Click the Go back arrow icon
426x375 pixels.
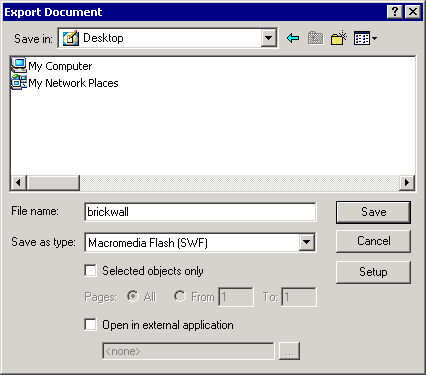point(293,38)
